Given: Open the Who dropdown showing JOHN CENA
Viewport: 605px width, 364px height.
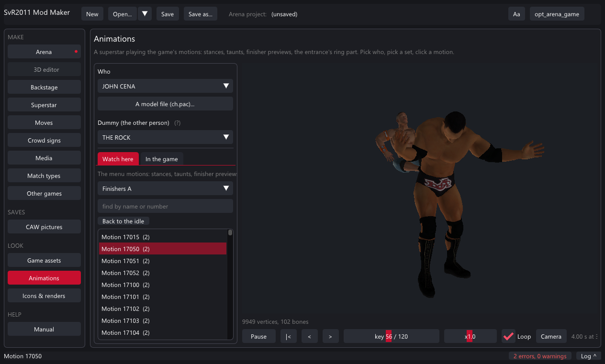Looking at the screenshot, I should 165,86.
